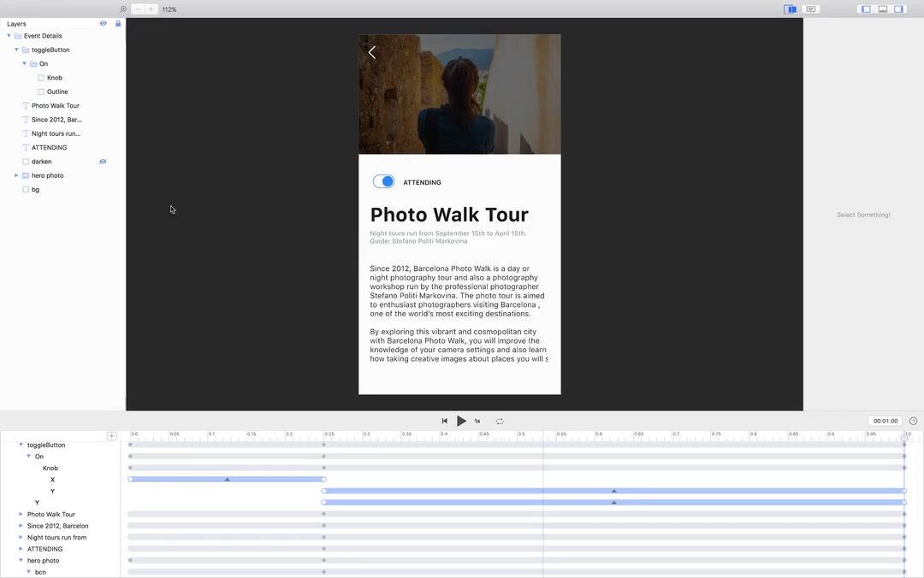The image size is (924, 578).
Task: Select the bg layer
Action: click(35, 190)
